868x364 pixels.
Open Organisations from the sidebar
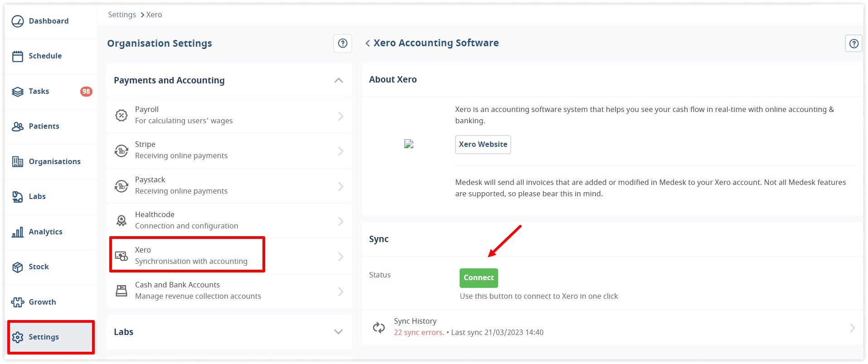pyautogui.click(x=51, y=161)
